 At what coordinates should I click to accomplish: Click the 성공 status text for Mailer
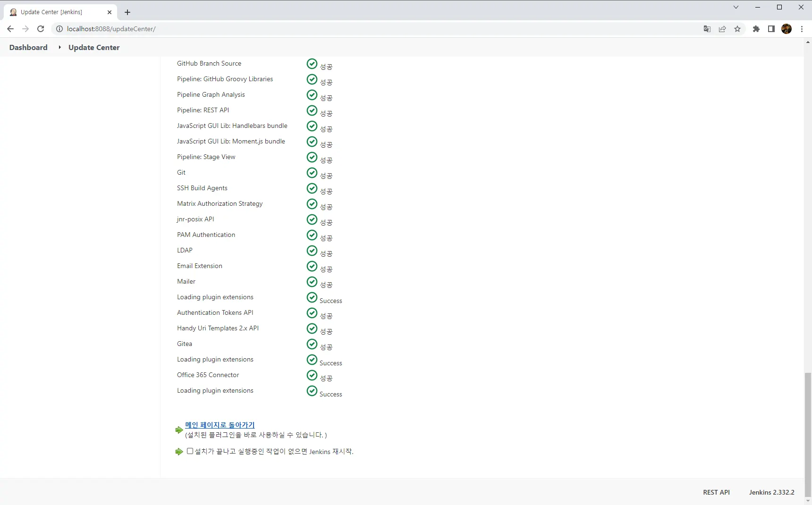pos(326,285)
